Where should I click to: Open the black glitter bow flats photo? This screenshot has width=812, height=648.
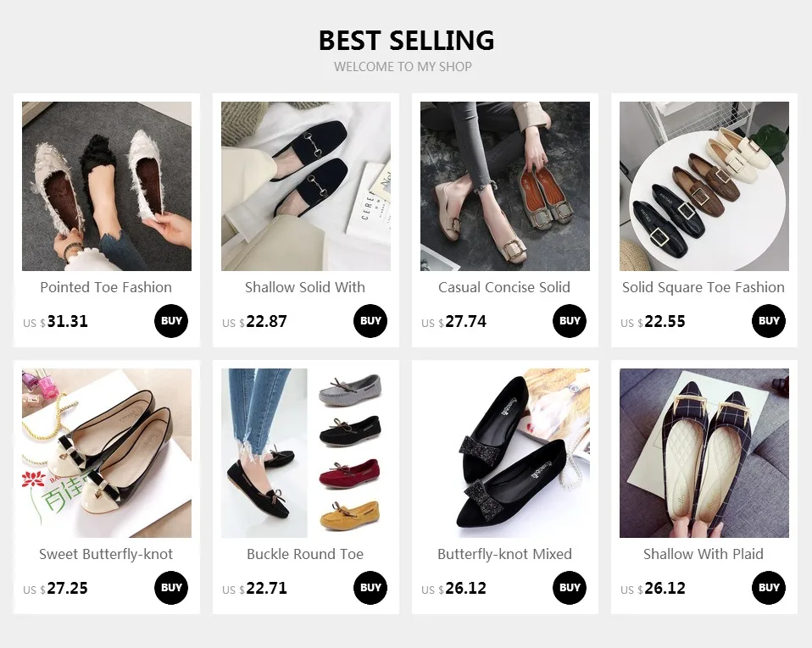(505, 453)
